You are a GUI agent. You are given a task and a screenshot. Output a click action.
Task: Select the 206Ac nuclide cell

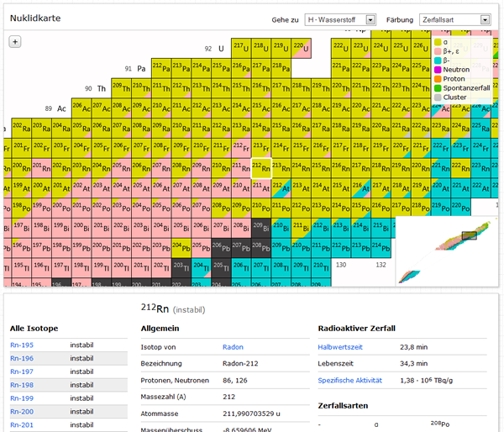click(81, 108)
